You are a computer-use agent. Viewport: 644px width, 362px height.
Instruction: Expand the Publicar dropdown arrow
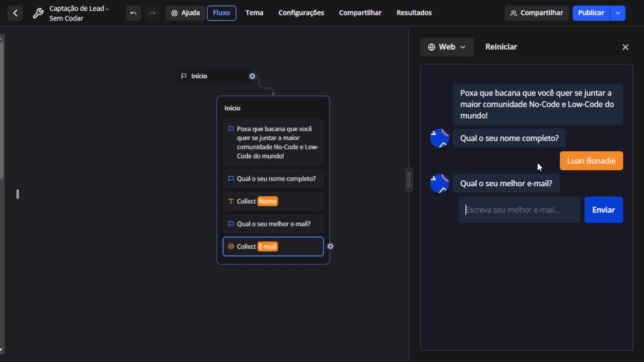[x=618, y=13]
